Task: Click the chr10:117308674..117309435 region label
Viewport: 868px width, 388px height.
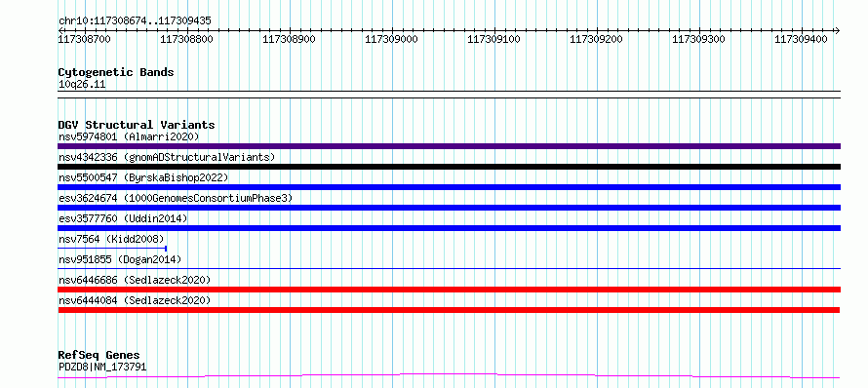Action: coord(135,20)
